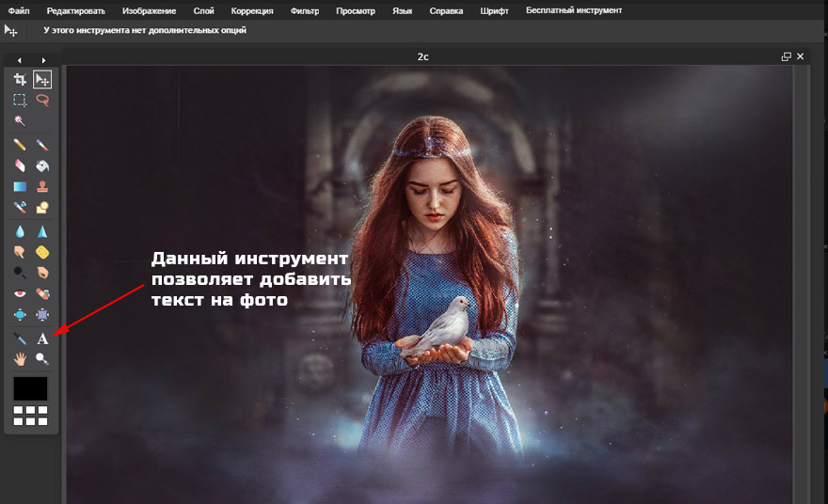Select the Pencil tool

(x=20, y=145)
